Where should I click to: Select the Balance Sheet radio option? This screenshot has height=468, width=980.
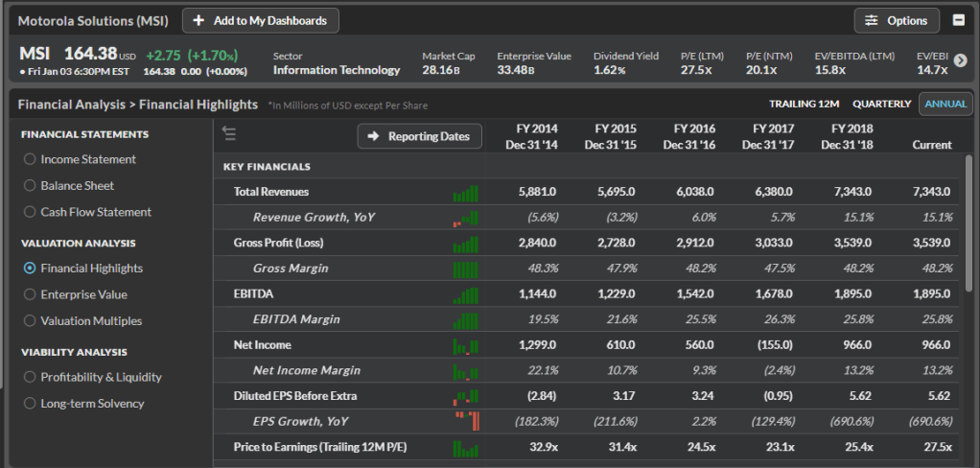(x=30, y=186)
